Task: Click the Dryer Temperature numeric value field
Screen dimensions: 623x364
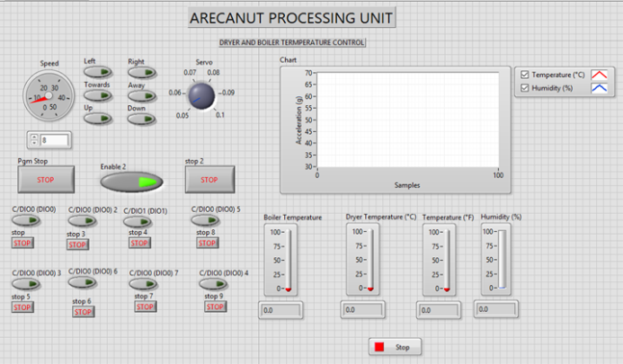Action: click(x=364, y=310)
